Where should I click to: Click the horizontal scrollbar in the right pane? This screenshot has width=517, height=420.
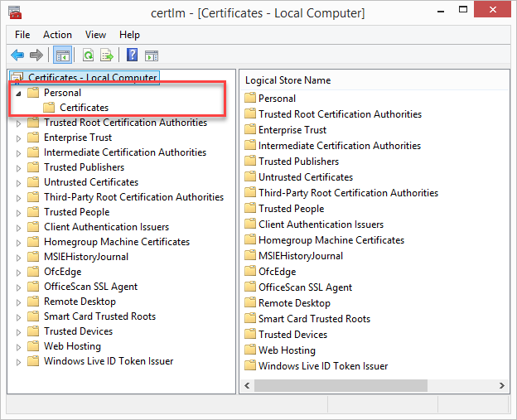coord(373,386)
